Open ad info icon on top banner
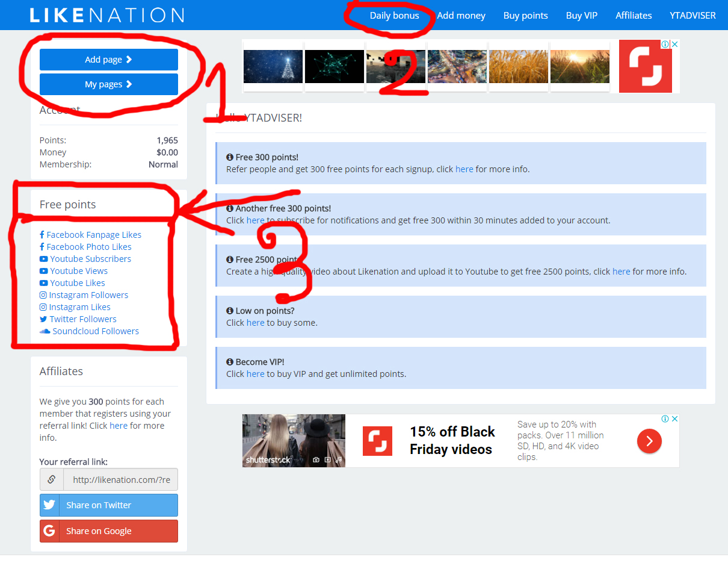This screenshot has height=563, width=728. click(665, 45)
